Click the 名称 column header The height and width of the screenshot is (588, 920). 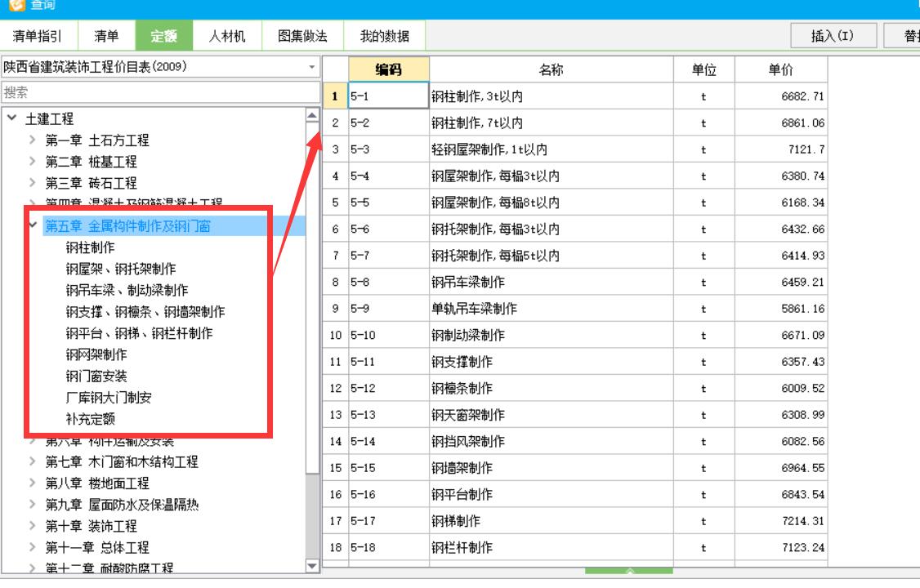[551, 69]
